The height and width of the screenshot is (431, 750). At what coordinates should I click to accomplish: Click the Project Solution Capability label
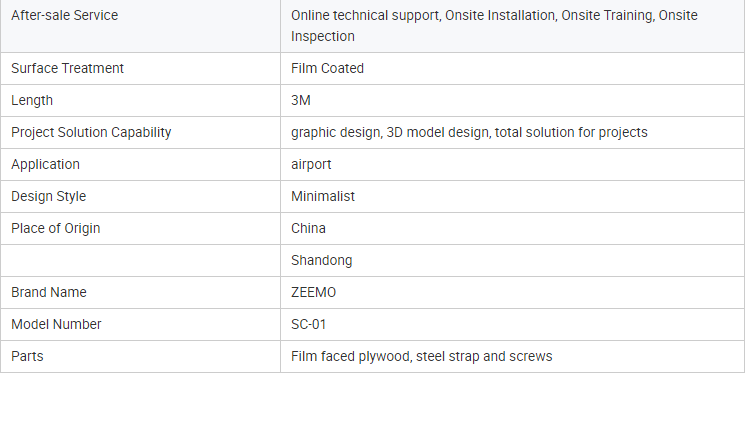tap(91, 133)
